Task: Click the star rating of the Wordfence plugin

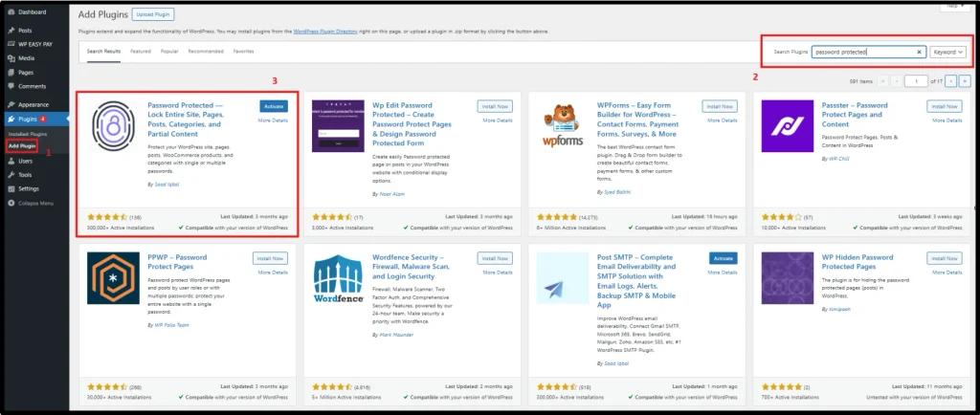Action: point(332,387)
